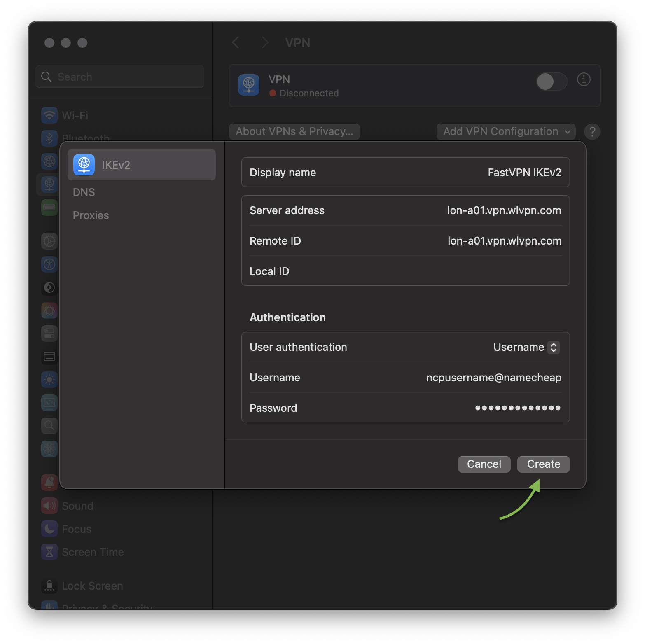The width and height of the screenshot is (645, 644).
Task: Click the VPN info icon
Action: pyautogui.click(x=583, y=79)
